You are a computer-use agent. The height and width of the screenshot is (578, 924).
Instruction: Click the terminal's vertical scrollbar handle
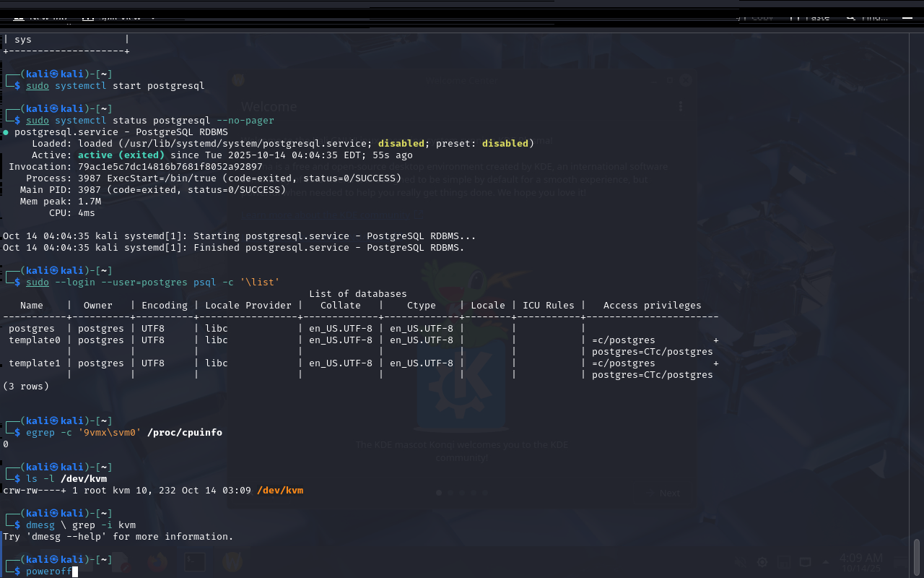[917, 556]
